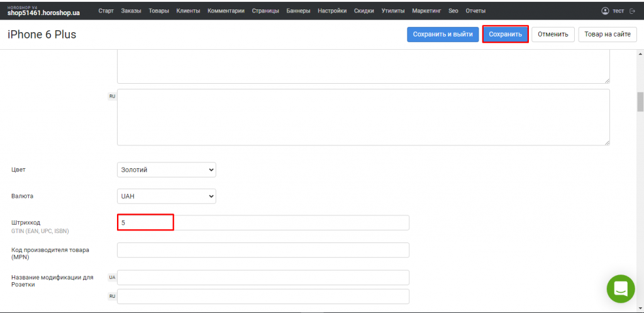Open the user profile icon beside тест
This screenshot has height=313, width=644.
point(605,11)
